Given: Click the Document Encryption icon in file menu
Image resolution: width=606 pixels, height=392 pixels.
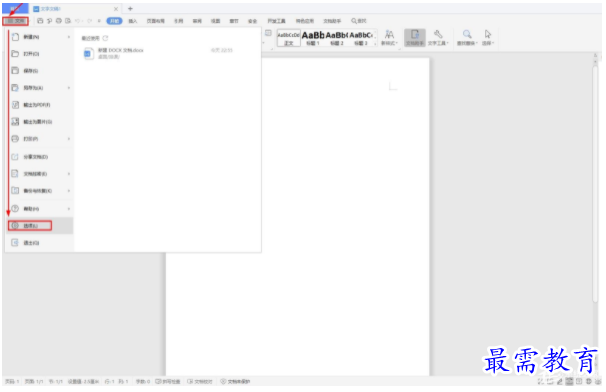Looking at the screenshot, I should click(15, 174).
